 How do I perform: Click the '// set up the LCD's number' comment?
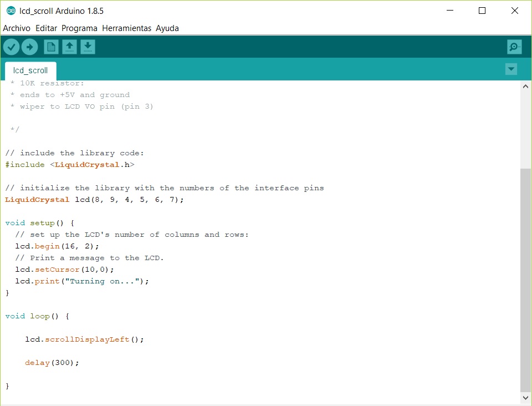click(132, 235)
